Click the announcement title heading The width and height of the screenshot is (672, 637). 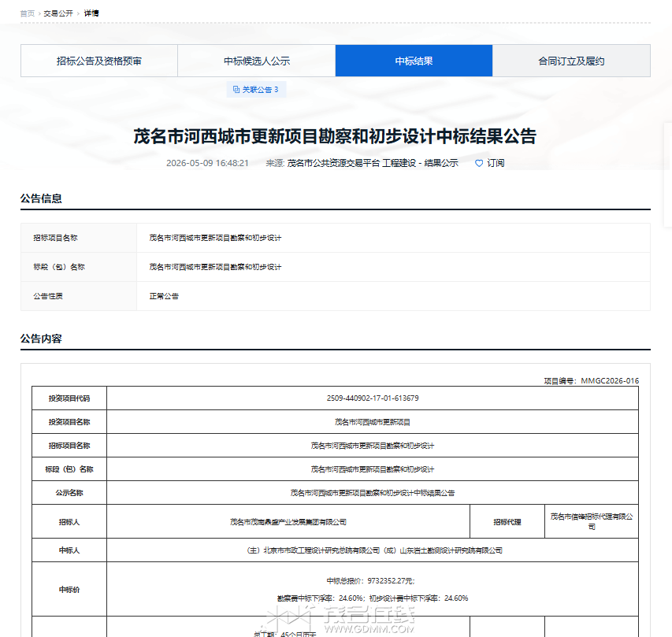(x=335, y=136)
